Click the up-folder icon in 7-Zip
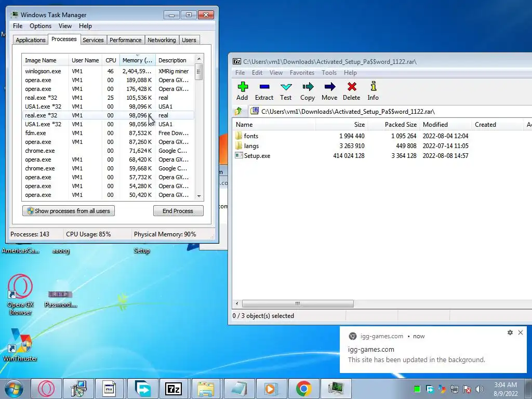Image resolution: width=532 pixels, height=399 pixels. 238,111
